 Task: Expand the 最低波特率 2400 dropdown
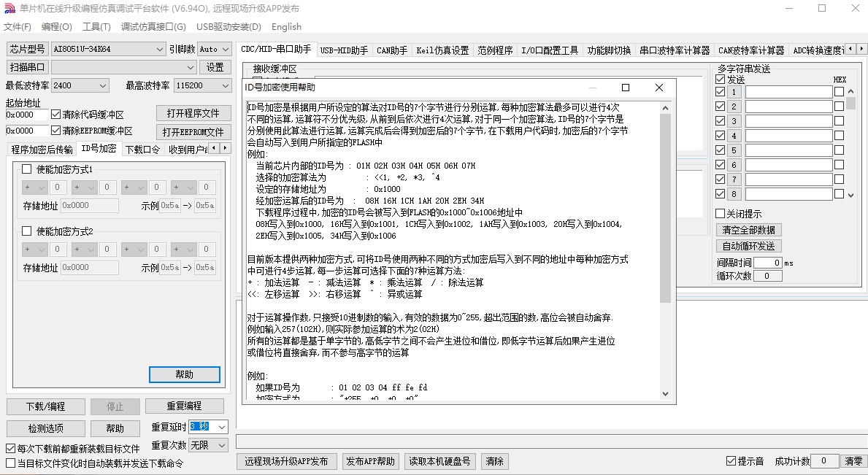tap(103, 85)
